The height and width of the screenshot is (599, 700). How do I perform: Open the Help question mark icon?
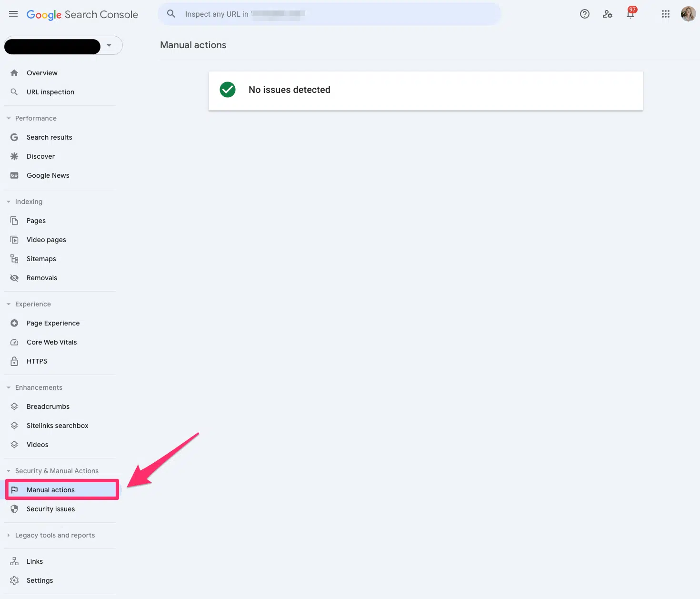(x=585, y=14)
